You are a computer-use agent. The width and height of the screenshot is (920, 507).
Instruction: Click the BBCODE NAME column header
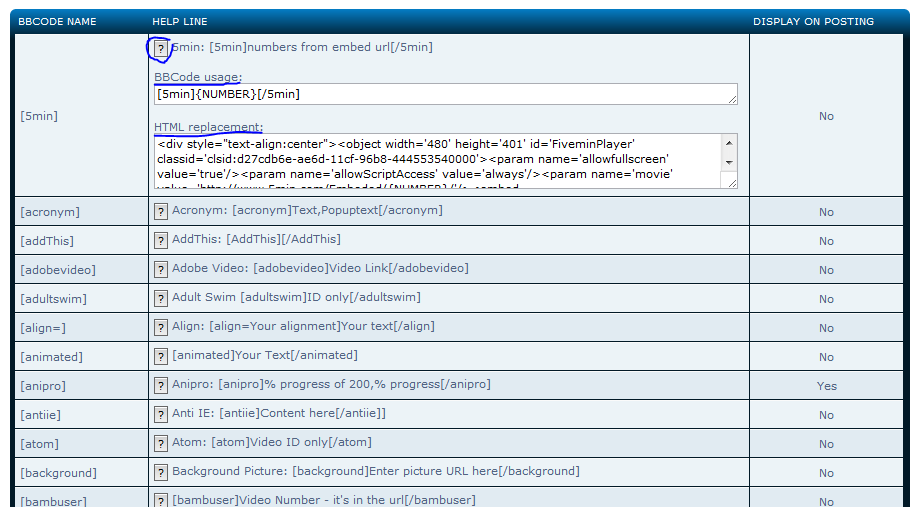(57, 21)
